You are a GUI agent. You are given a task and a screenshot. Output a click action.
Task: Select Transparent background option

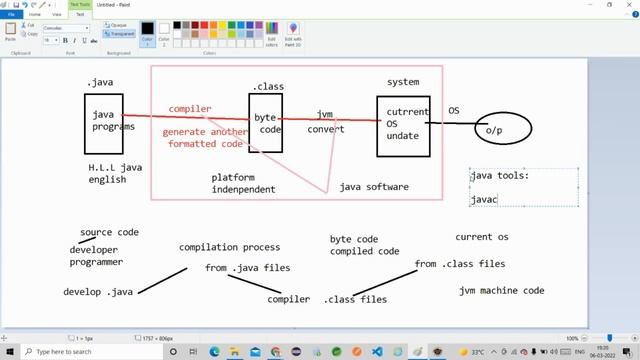[119, 34]
